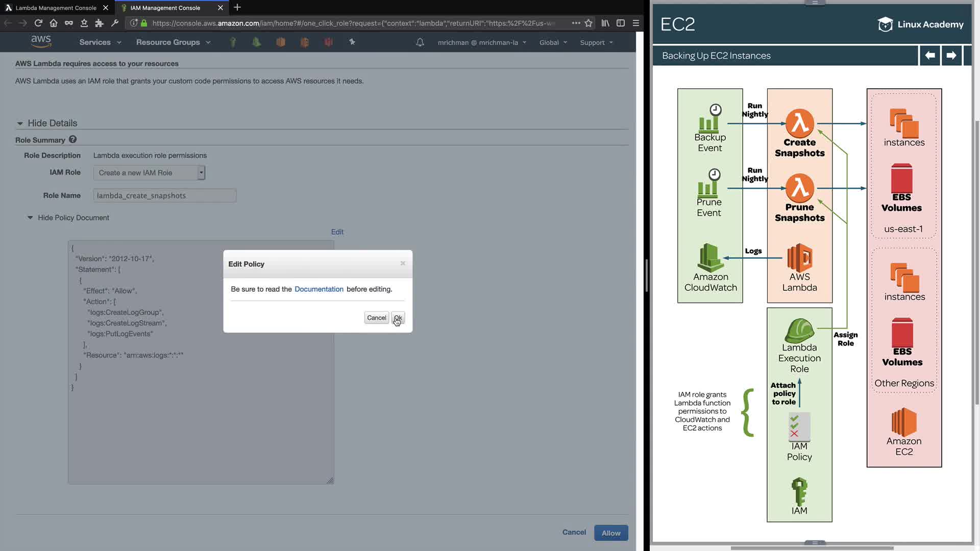Open the Documentation link
Image resolution: width=980 pixels, height=551 pixels.
319,289
